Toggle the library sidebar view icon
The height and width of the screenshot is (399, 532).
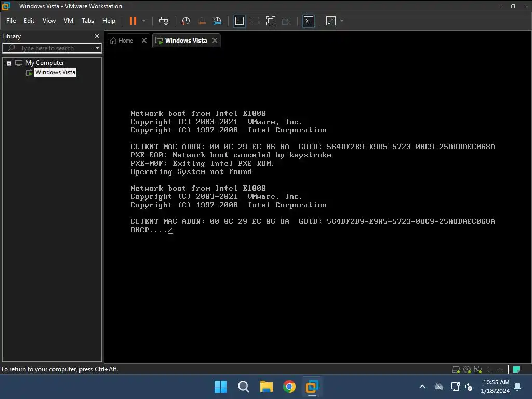coord(239,21)
